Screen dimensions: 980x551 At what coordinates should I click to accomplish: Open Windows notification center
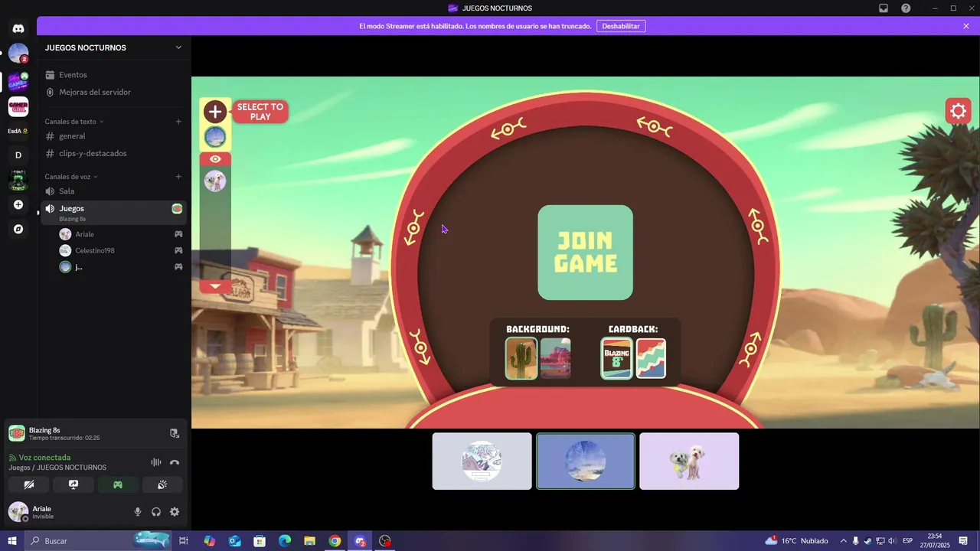tap(964, 541)
